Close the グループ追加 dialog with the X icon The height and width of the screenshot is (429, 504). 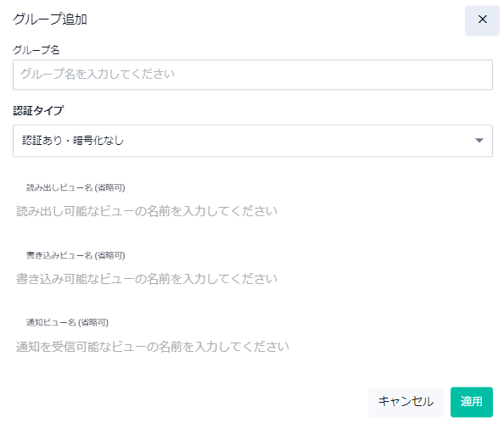point(482,19)
